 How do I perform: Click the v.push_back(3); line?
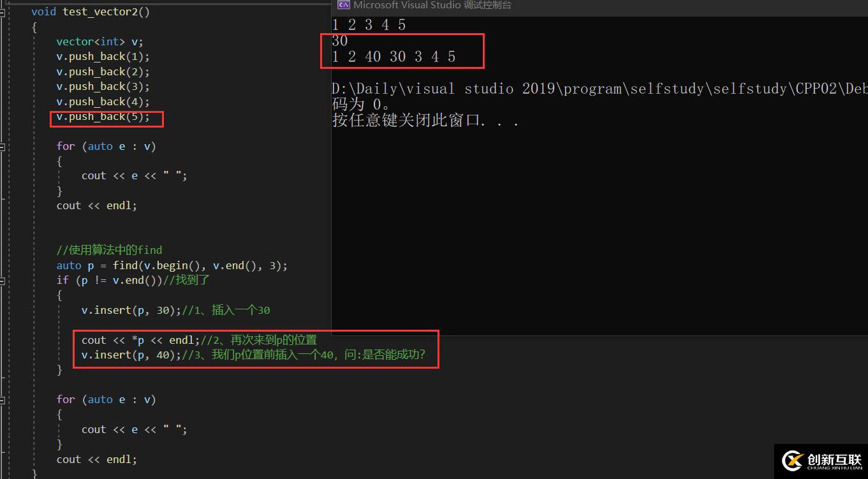click(103, 86)
